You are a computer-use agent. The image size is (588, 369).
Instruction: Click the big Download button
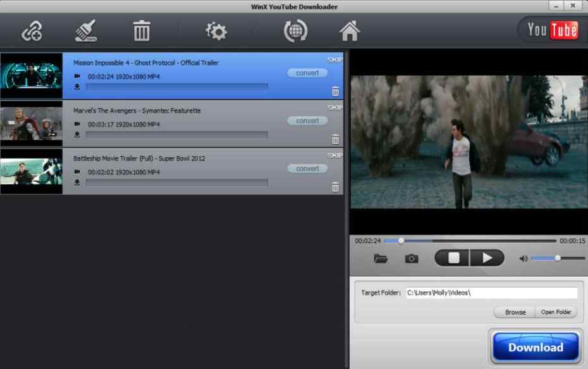click(536, 348)
